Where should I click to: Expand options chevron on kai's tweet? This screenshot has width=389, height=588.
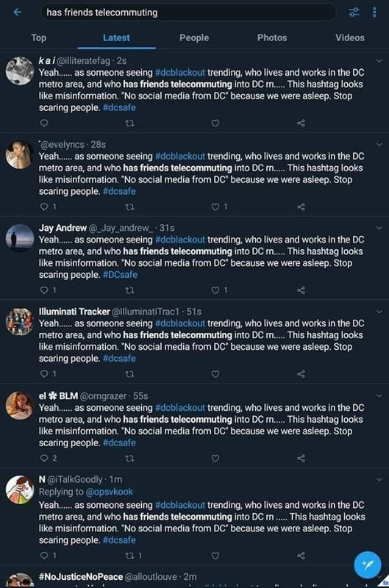379,61
